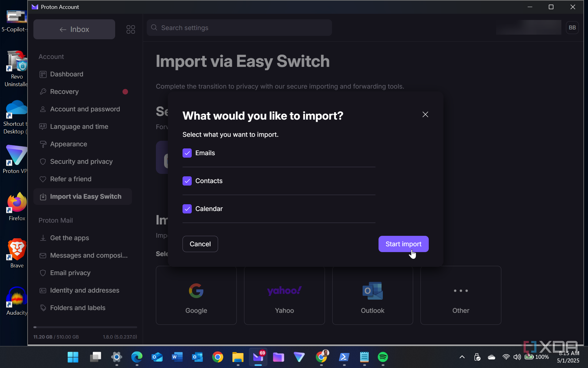Viewport: 588px width, 368px height.
Task: Open Wi-Fi network tray icon
Action: click(x=506, y=357)
